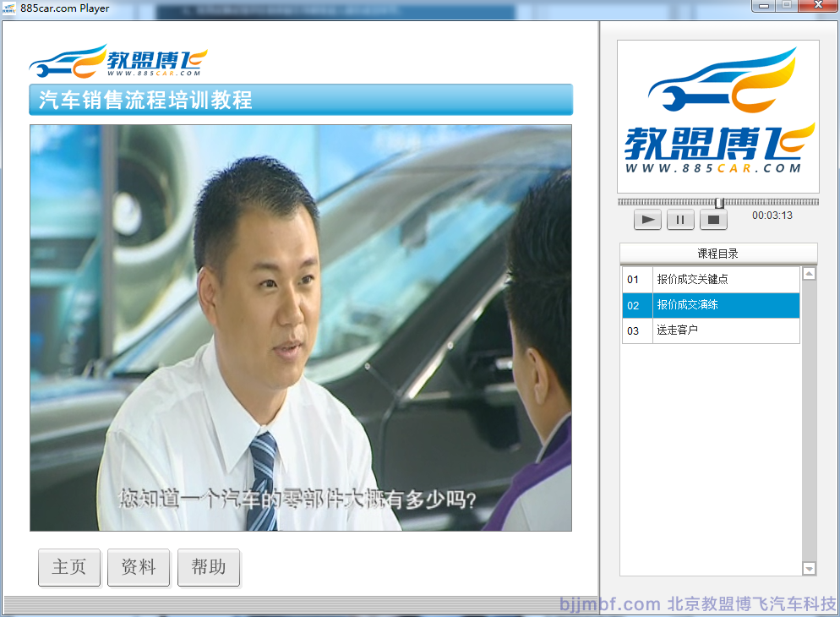Click the playback progress slider handle
This screenshot has height=617, width=840.
coord(719,203)
